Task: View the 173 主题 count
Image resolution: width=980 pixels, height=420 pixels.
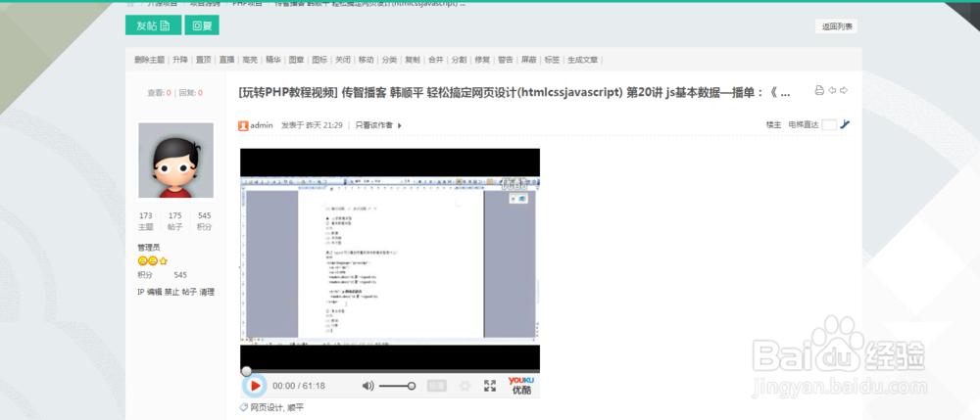Action: tap(146, 221)
